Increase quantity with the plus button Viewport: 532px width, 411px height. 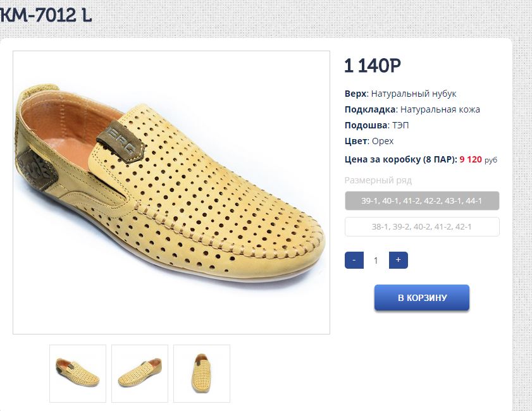[x=398, y=261]
